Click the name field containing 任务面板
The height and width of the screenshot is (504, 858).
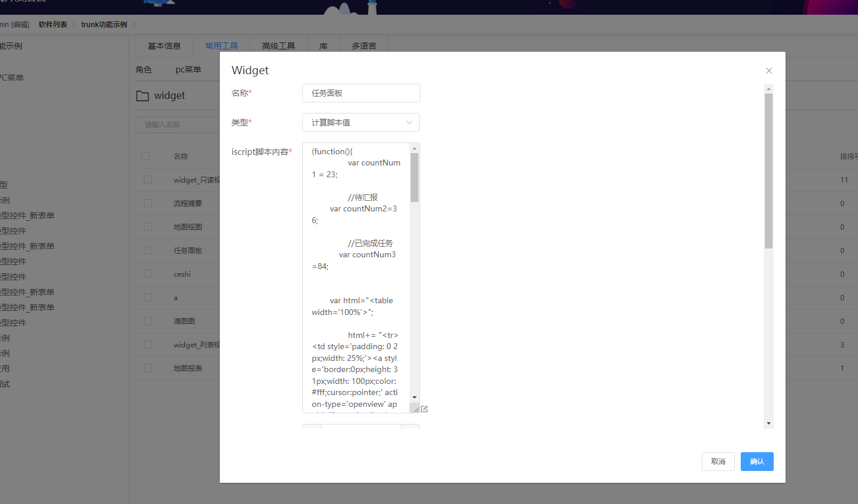click(361, 93)
